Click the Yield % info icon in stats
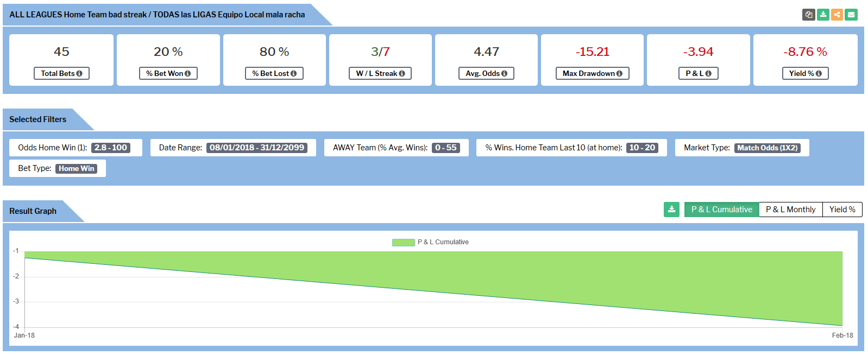Viewport: 868px width, 355px height. [x=819, y=74]
